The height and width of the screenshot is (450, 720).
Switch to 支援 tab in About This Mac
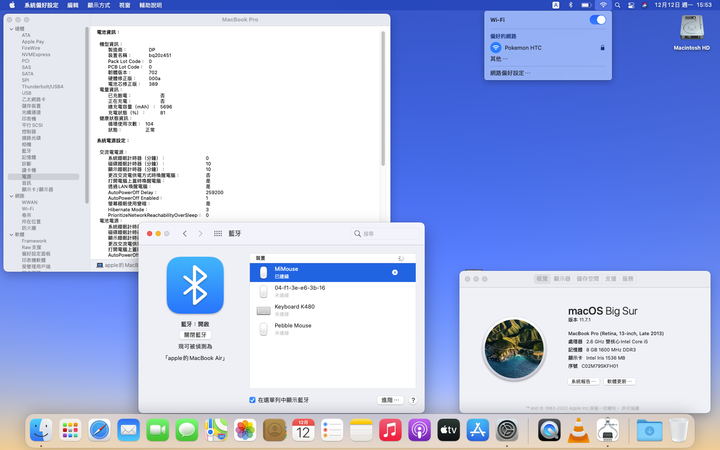coord(610,279)
